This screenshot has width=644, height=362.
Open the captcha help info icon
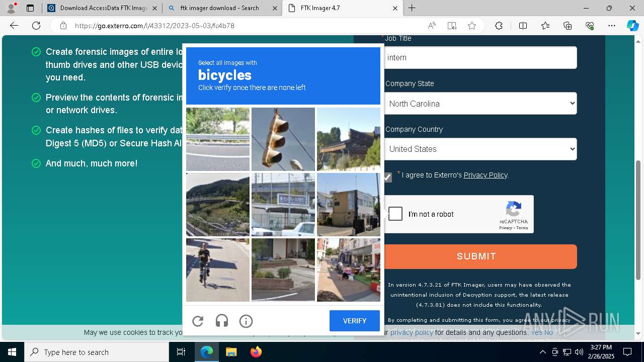pos(246,321)
